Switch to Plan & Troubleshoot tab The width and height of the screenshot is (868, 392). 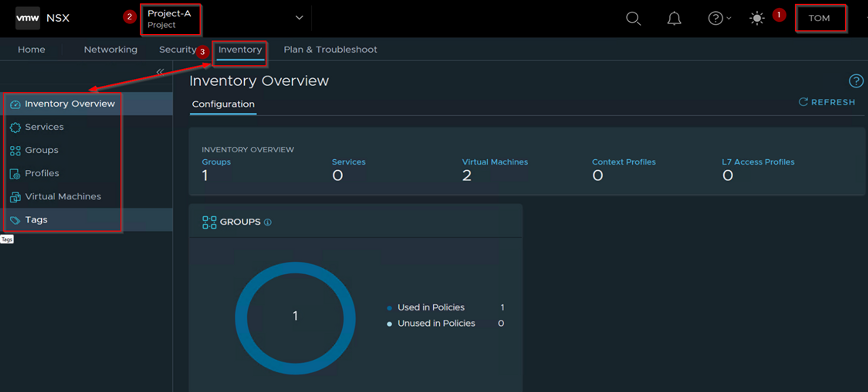(330, 49)
